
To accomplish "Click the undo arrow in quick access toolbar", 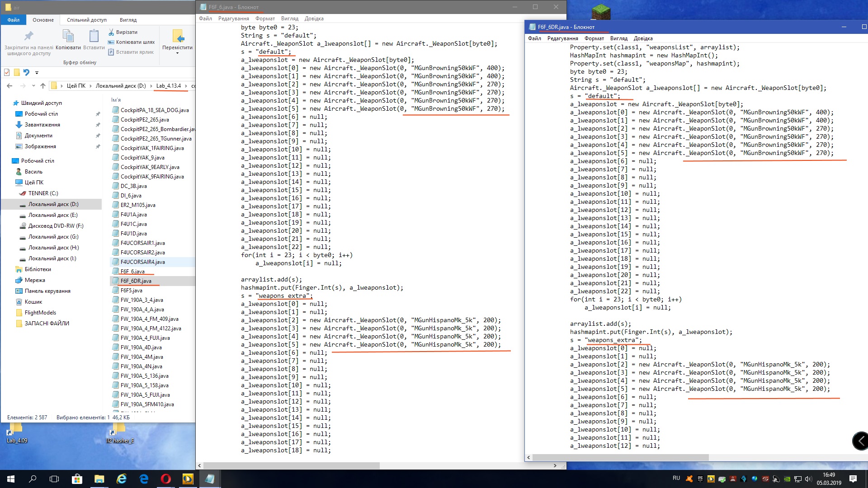I will coord(26,72).
